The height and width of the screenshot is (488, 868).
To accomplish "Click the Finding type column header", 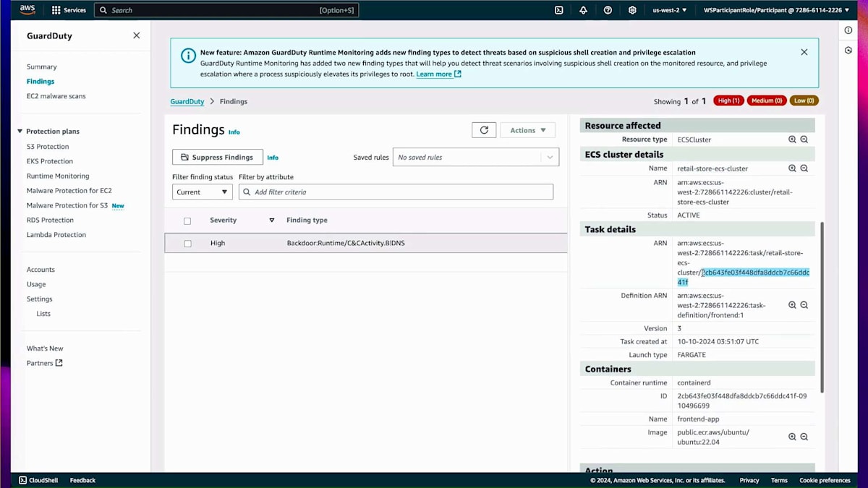I will click(307, 221).
